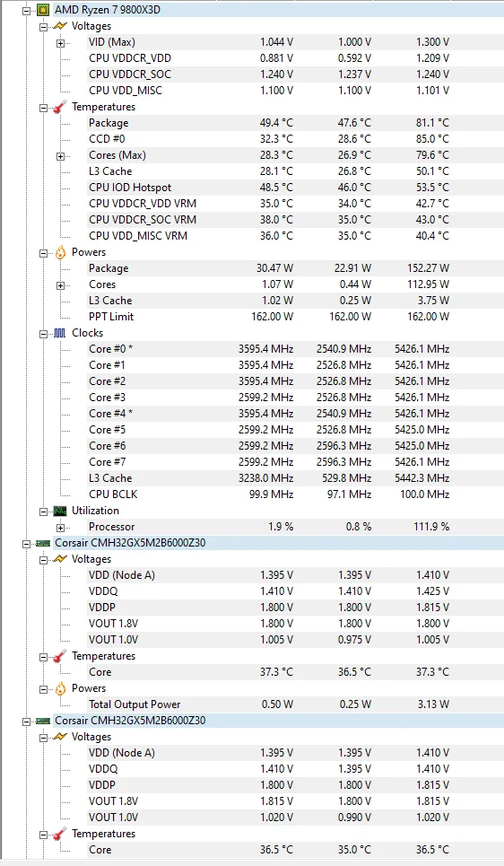Screen dimensions: 504x866
Task: Click the thermometer icon above the 37.3 °C Core row
Action: (x=60, y=656)
